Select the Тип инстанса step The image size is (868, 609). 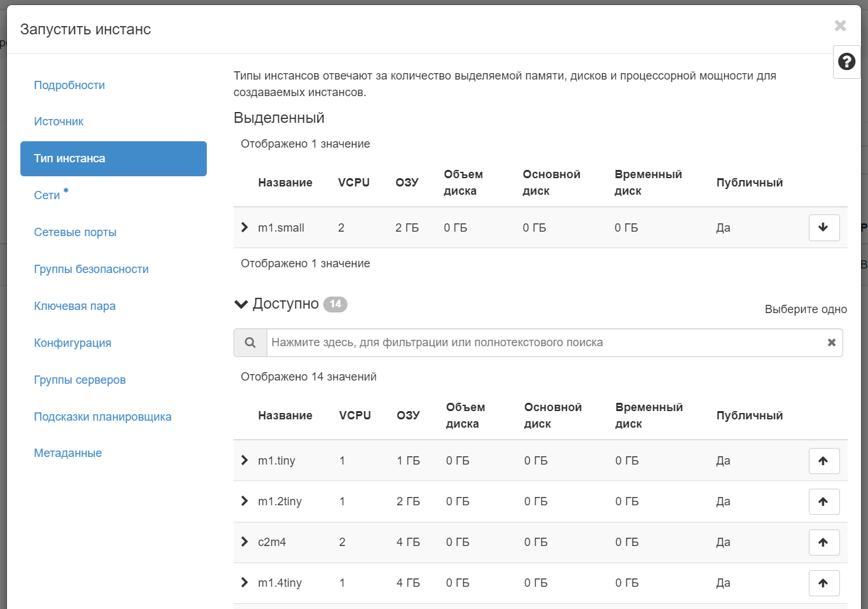[70, 158]
